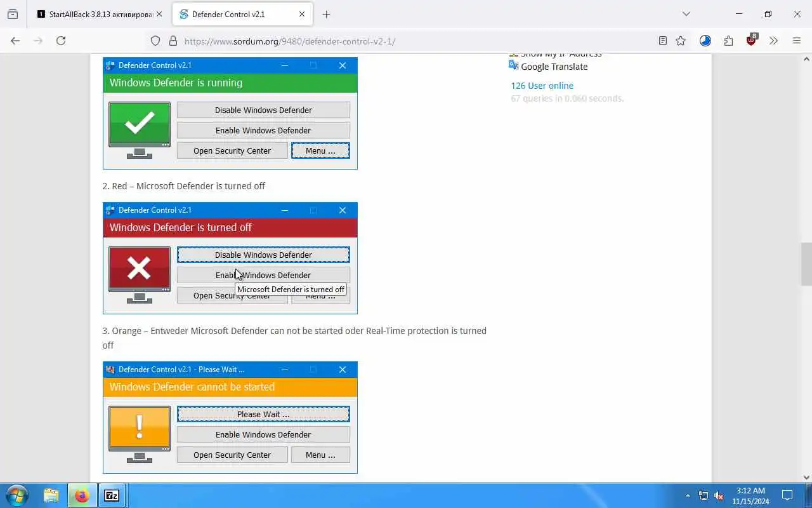Open the orange 'cannot be started' screenshot
Image resolution: width=812 pixels, height=508 pixels.
[230, 417]
